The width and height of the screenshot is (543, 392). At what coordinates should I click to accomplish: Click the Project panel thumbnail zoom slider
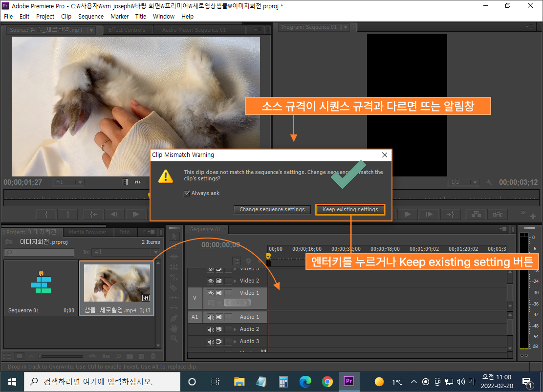tap(61, 356)
